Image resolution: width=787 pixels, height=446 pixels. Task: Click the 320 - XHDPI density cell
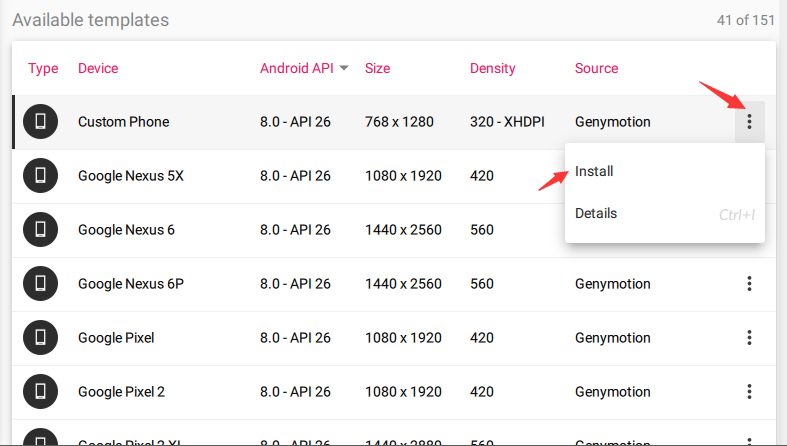[507, 122]
